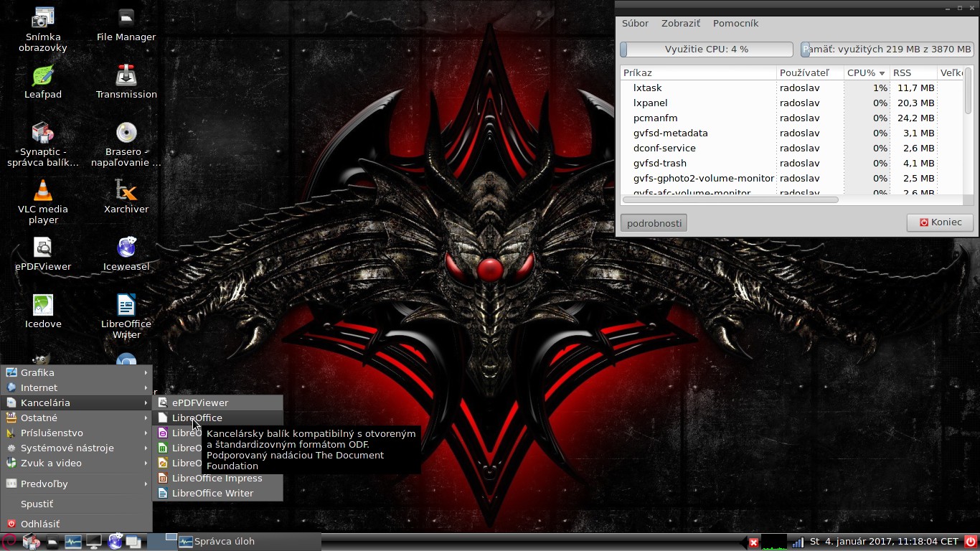Choose Odhlásiť from the start menu
980x551 pixels.
point(77,524)
